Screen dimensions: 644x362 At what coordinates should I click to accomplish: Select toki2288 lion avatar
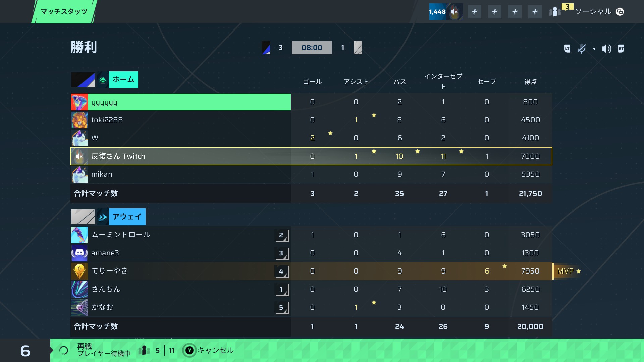pyautogui.click(x=79, y=120)
